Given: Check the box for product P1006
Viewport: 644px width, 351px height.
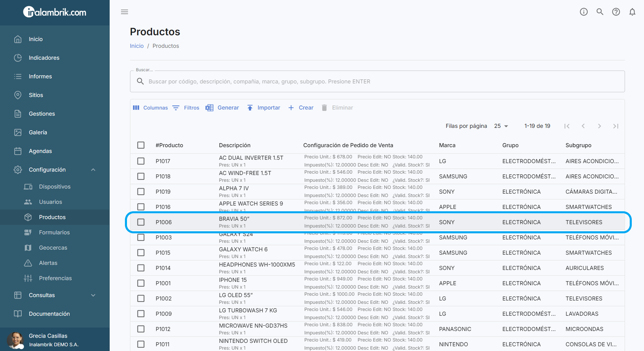Looking at the screenshot, I should click(141, 222).
